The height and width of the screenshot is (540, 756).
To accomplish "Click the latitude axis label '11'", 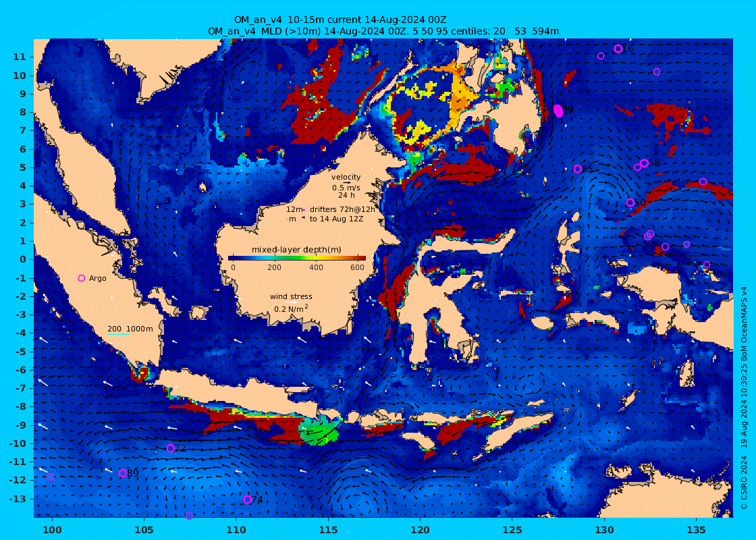I will (x=19, y=57).
